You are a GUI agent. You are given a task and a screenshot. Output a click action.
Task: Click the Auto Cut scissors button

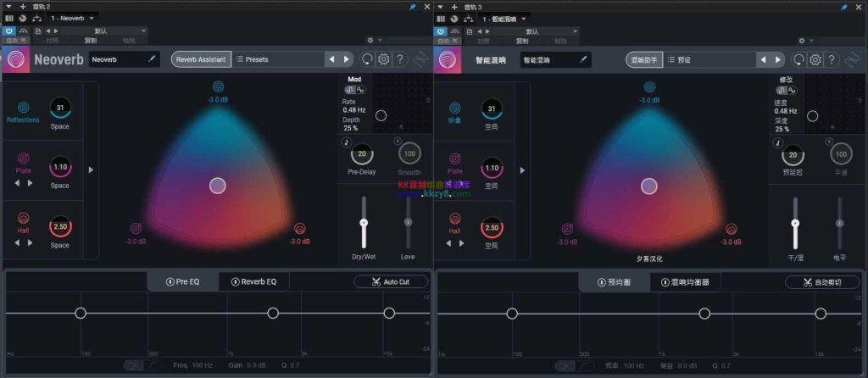click(391, 281)
